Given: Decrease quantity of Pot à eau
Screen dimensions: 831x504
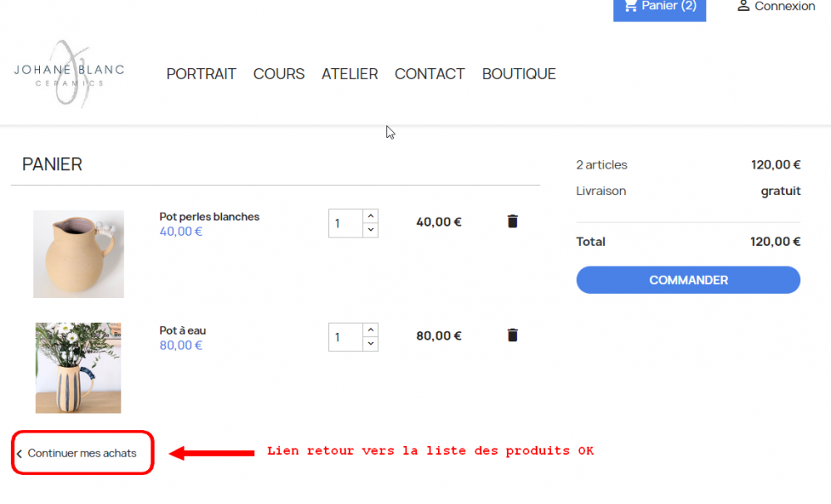Looking at the screenshot, I should pyautogui.click(x=371, y=344).
